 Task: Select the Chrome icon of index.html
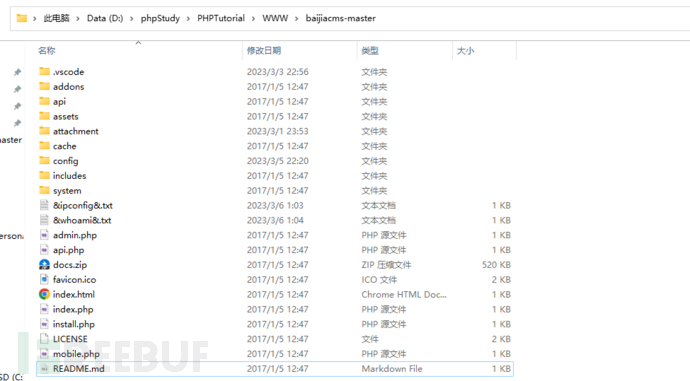[x=44, y=294]
